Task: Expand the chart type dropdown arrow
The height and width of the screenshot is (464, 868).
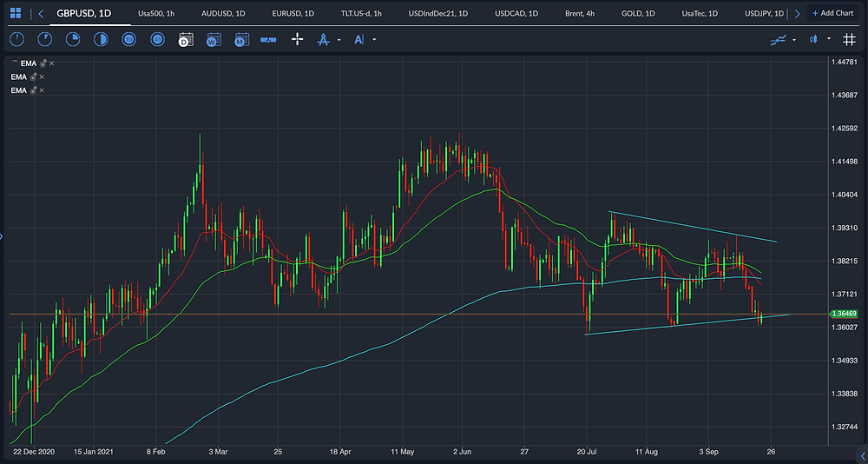Action: click(829, 39)
